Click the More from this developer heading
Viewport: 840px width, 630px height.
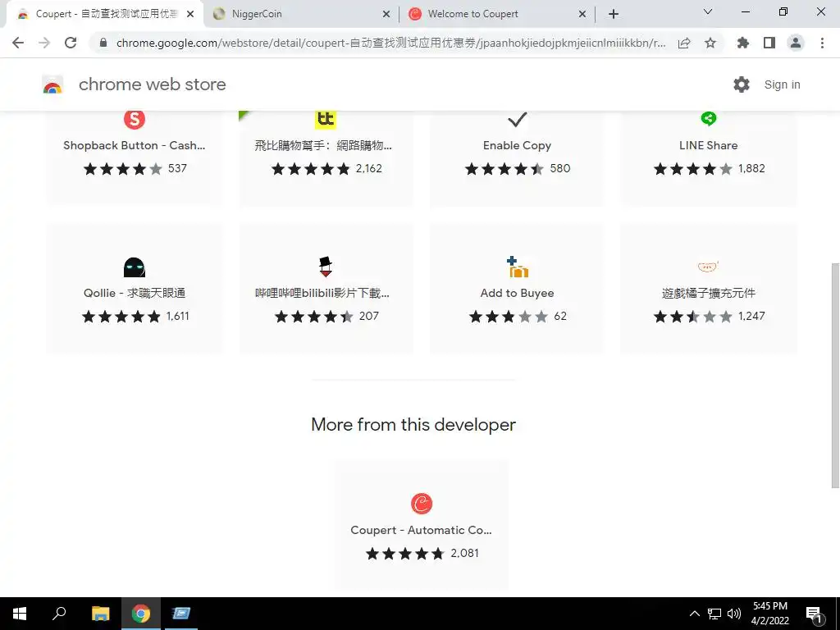413,425
